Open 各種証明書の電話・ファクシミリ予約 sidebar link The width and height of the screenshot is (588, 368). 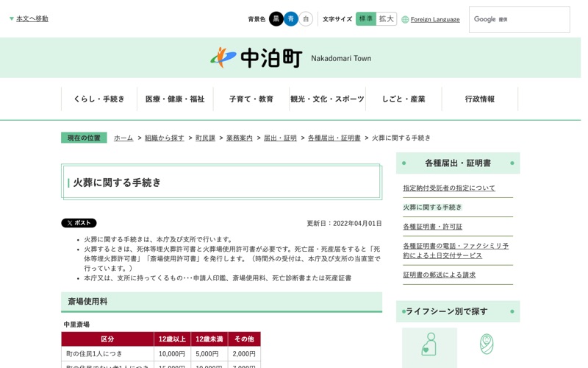point(456,250)
